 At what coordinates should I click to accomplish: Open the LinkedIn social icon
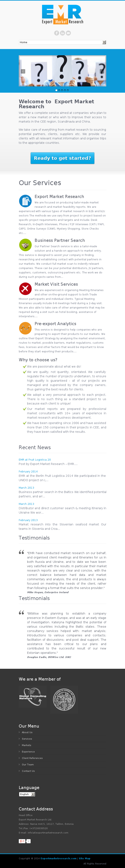(62, 33)
